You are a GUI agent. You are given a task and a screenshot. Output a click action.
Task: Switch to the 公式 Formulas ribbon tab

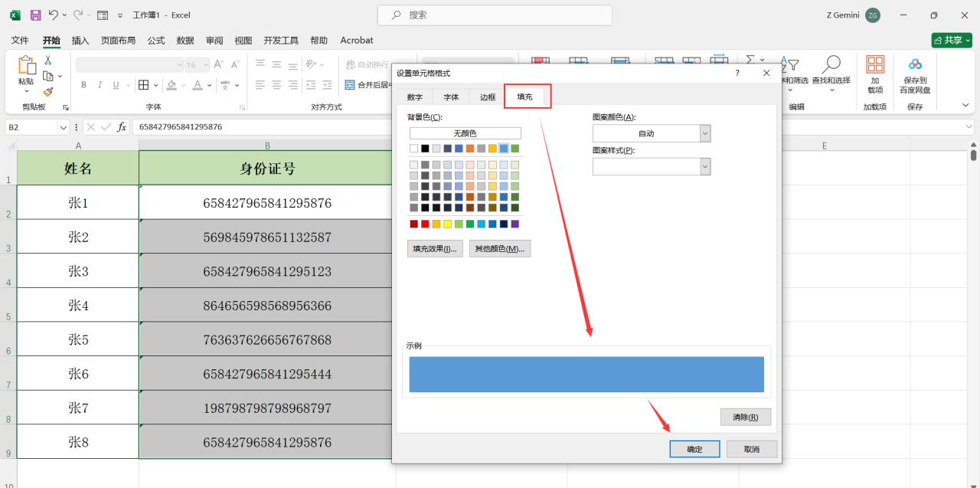(x=155, y=40)
